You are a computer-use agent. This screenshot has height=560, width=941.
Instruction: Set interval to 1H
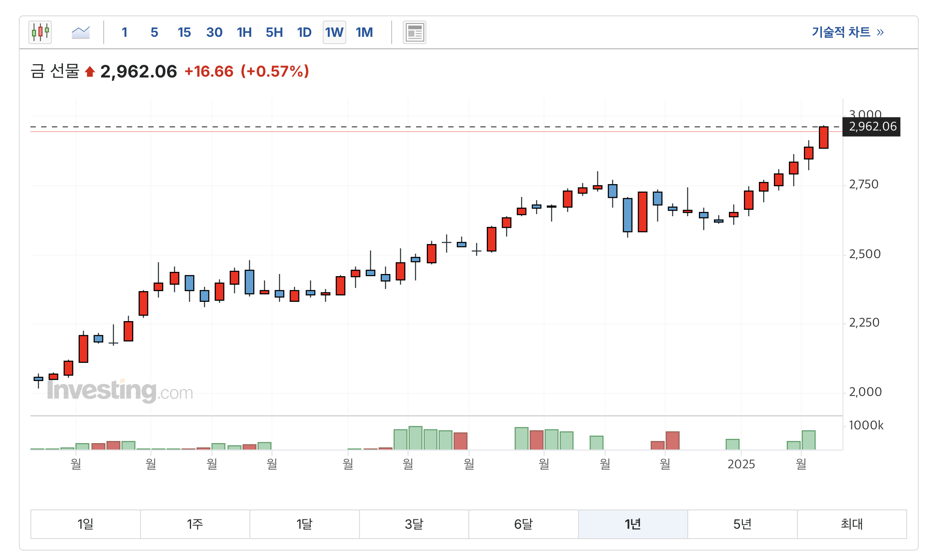[x=244, y=32]
